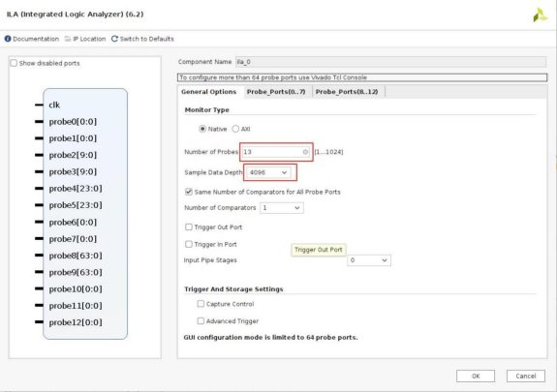
Task: Click the OK button
Action: [x=476, y=376]
